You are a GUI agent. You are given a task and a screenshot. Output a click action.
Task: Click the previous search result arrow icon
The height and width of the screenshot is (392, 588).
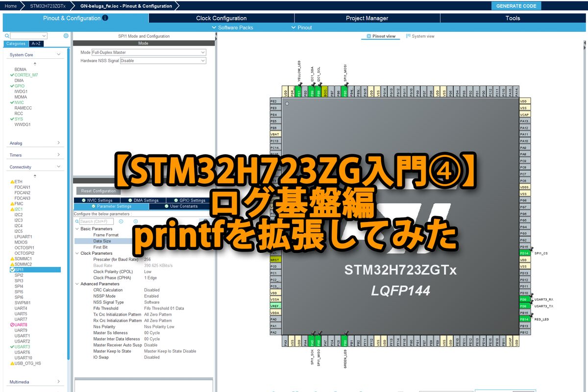[x=121, y=221]
